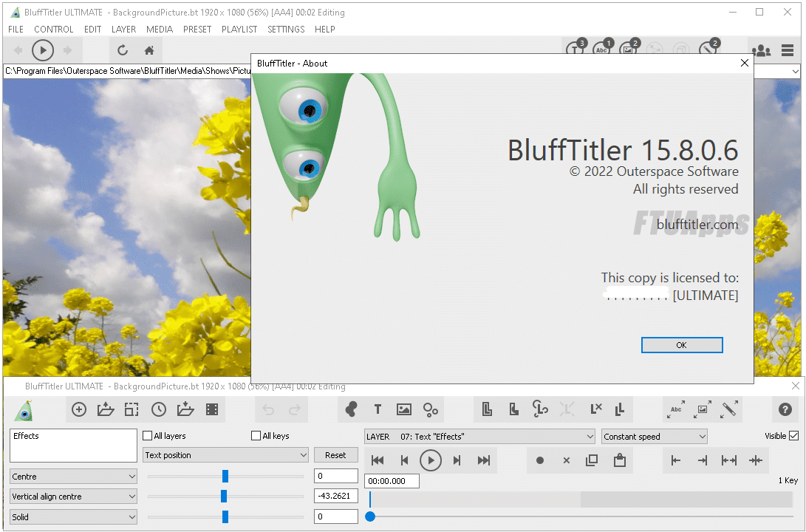This screenshot has height=532, width=806.
Task: Open the Vertical align centre dropdown
Action: [73, 497]
